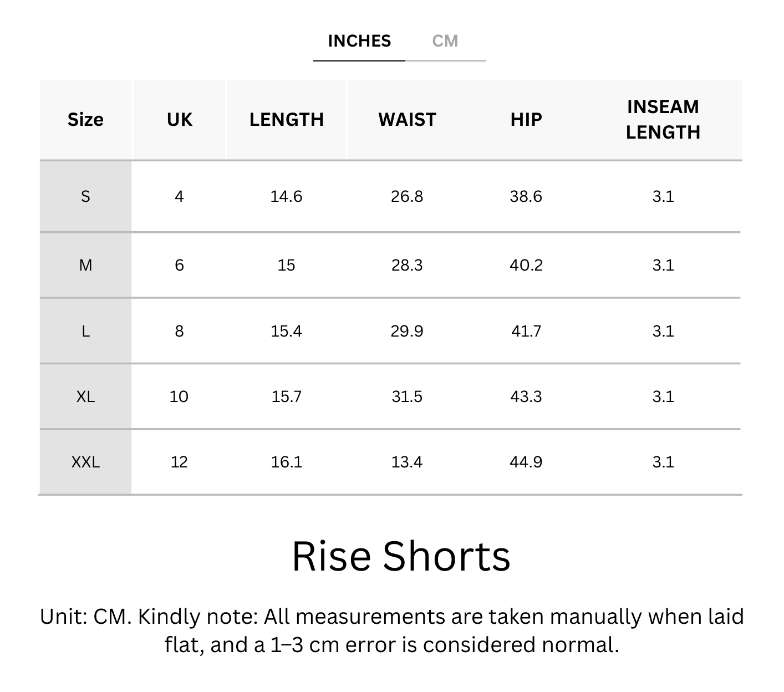784x692 pixels.
Task: Select the L size row label
Action: 85,331
